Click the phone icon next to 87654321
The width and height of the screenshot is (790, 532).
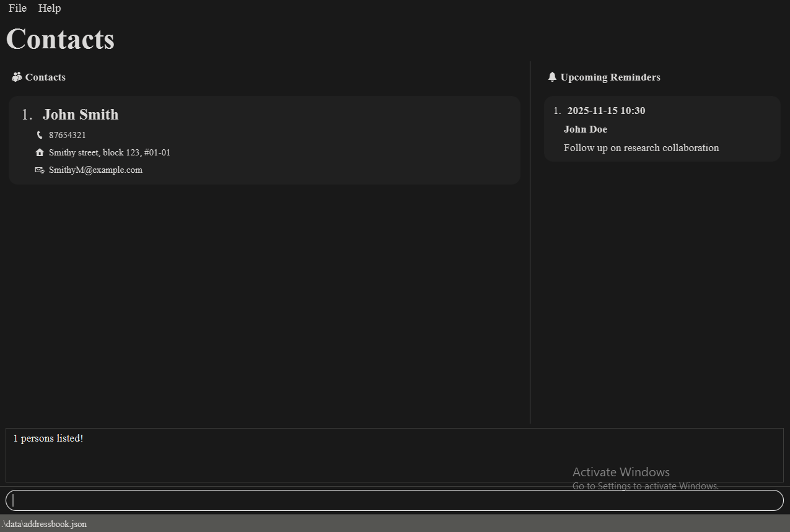pos(40,135)
